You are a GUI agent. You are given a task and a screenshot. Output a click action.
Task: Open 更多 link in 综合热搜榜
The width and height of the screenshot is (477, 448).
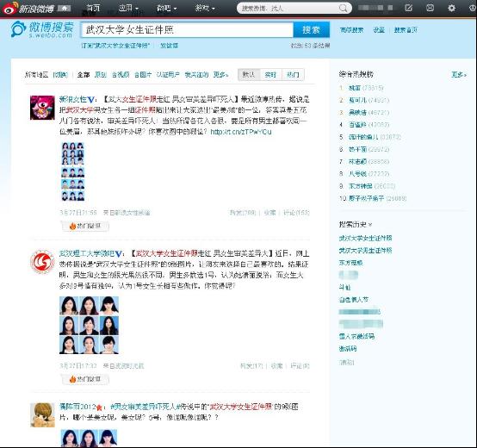point(459,75)
